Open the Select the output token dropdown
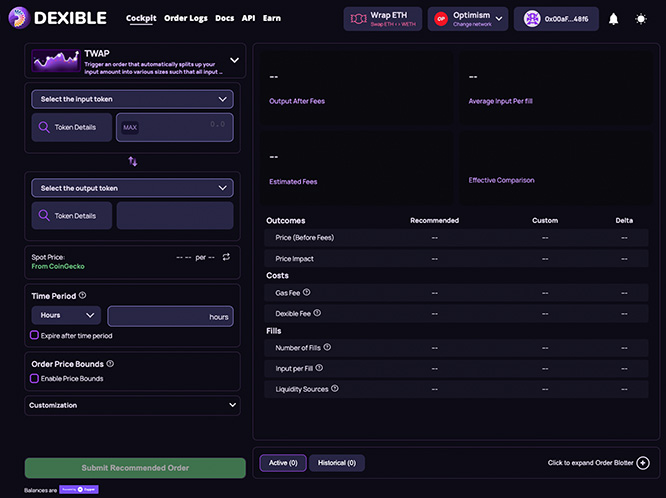The image size is (666, 498). 133,187
